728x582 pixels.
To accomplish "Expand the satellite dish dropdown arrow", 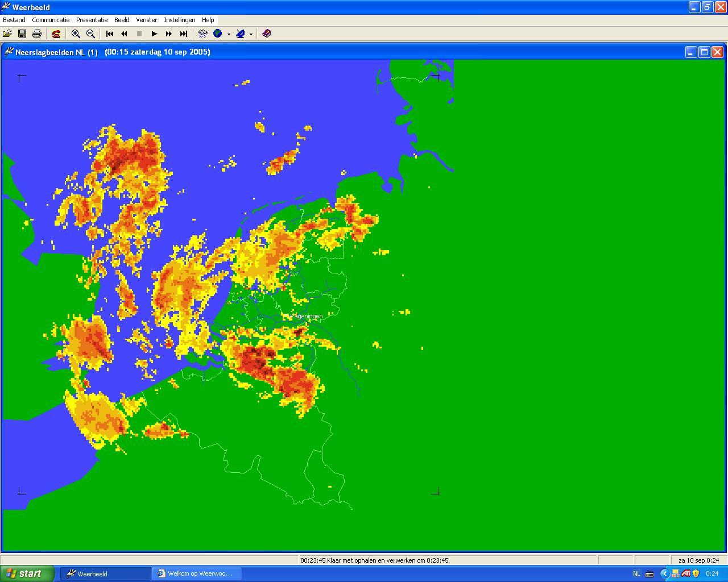I will tap(251, 34).
